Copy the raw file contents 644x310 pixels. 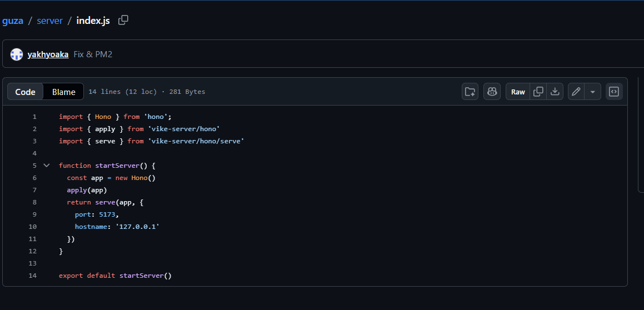(x=538, y=92)
